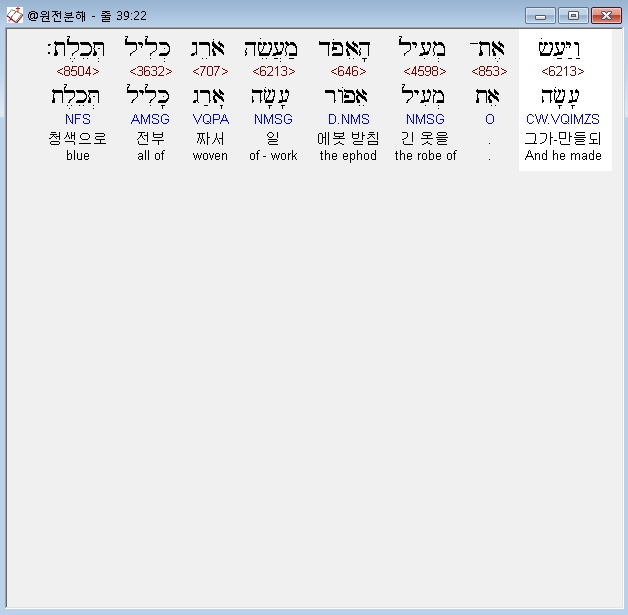The width and height of the screenshot is (628, 615).
Task: Select the parsing code CW.VQIMZS
Action: coord(563,119)
